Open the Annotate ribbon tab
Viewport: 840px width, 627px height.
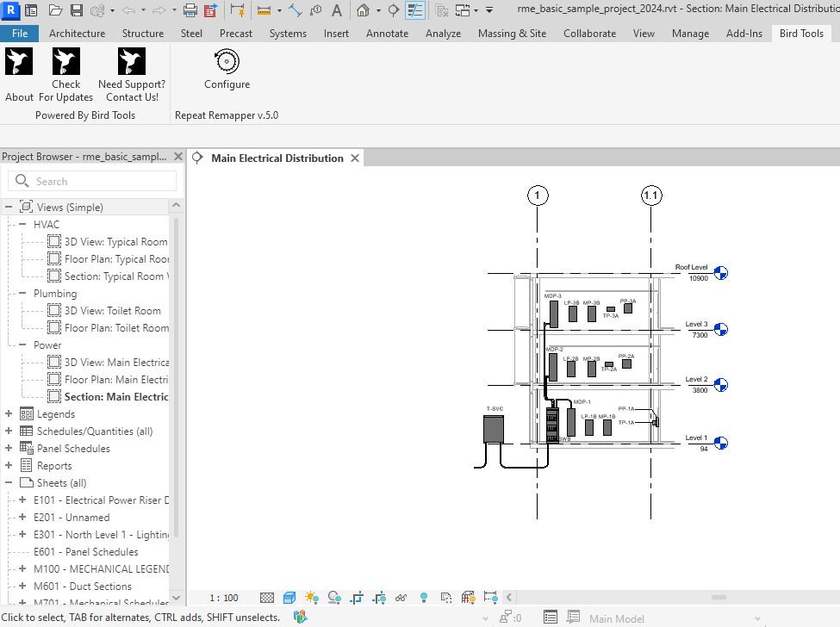pos(387,34)
